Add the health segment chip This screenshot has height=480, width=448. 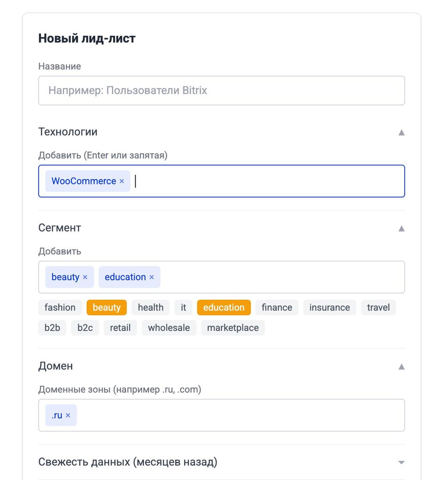(150, 308)
